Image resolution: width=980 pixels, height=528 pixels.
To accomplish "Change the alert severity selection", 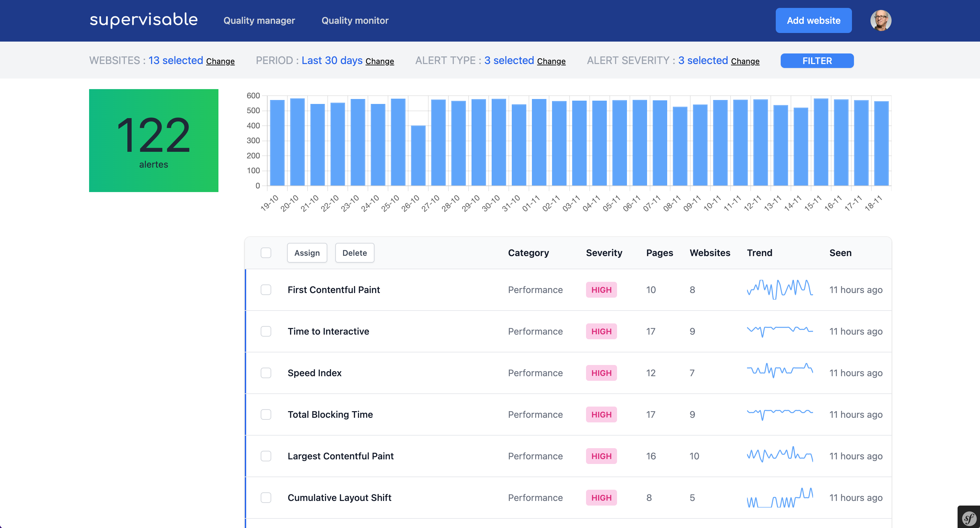I will coord(745,61).
